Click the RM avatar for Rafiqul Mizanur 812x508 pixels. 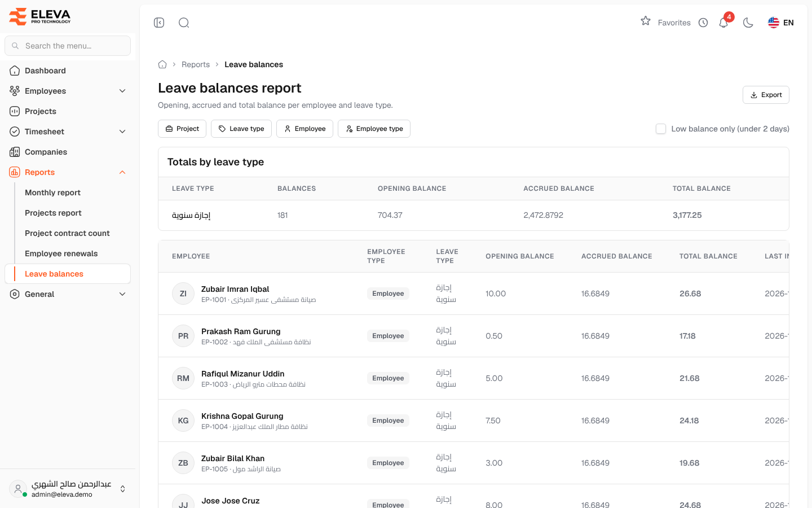click(183, 378)
